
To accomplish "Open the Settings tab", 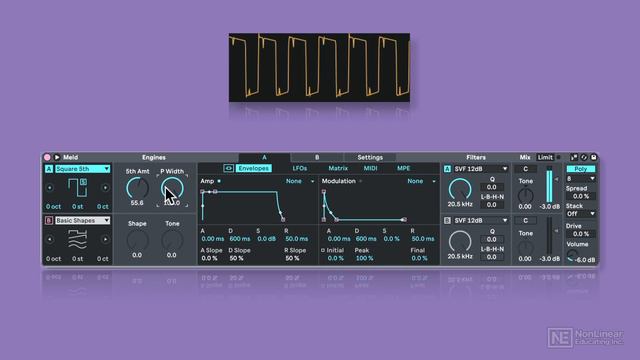I will click(370, 157).
